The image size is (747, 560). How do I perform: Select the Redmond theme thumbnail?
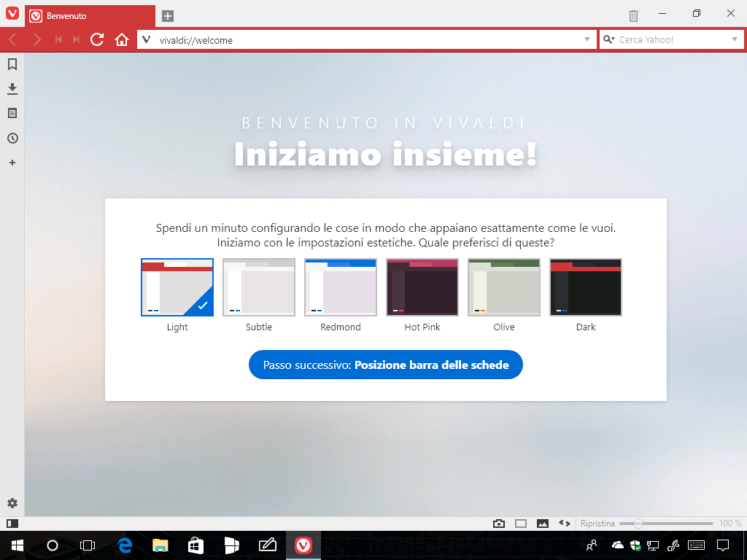(x=341, y=287)
